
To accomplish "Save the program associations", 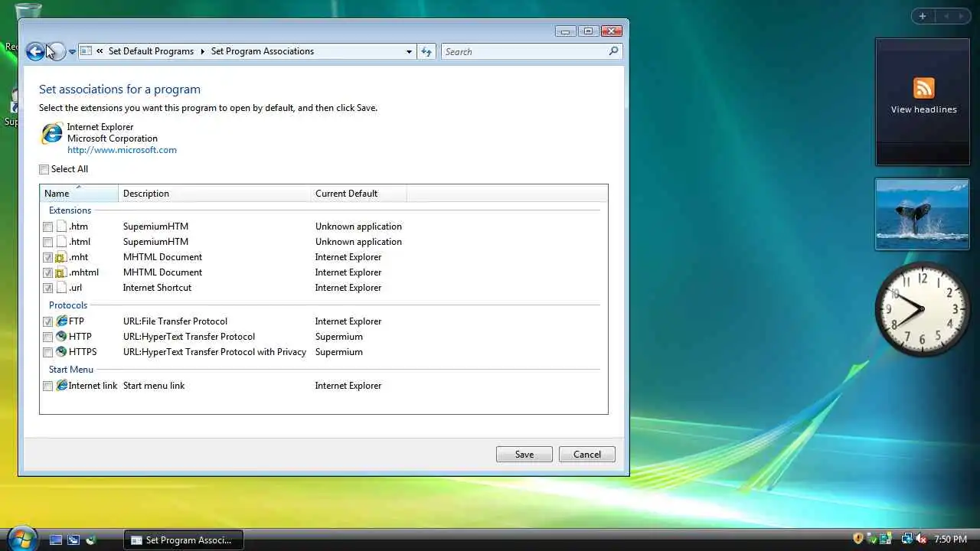I will [524, 455].
